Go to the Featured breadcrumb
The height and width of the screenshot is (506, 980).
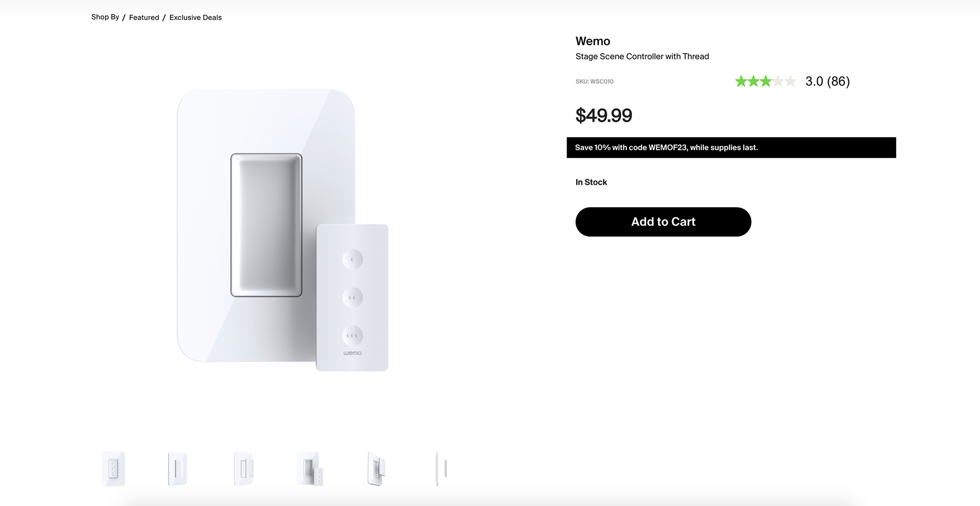tap(144, 17)
